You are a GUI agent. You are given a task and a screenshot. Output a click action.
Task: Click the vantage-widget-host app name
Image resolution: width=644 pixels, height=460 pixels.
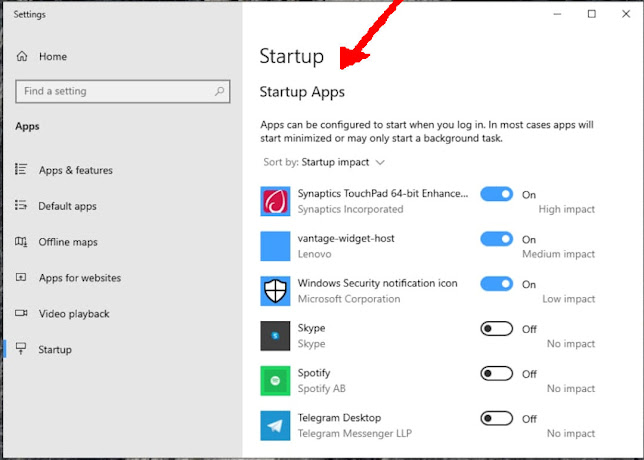[346, 238]
